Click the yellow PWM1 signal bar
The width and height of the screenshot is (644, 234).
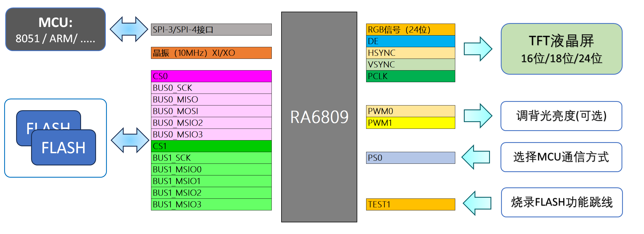[x=410, y=123]
